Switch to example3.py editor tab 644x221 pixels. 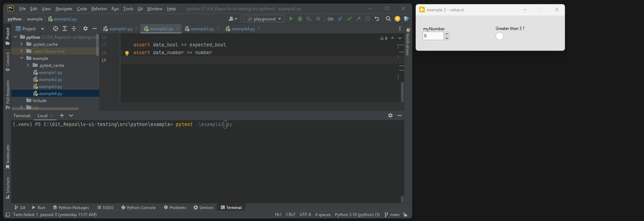[x=199, y=29]
